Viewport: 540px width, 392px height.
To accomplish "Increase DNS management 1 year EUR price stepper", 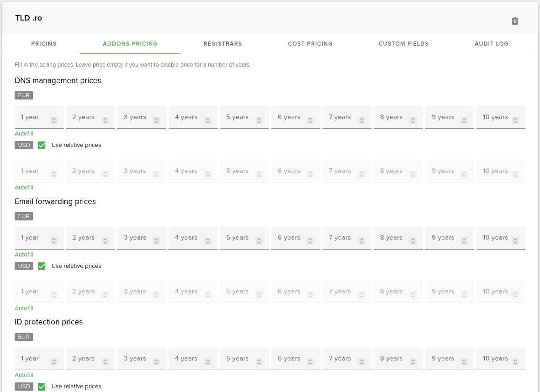I will click(x=53, y=119).
